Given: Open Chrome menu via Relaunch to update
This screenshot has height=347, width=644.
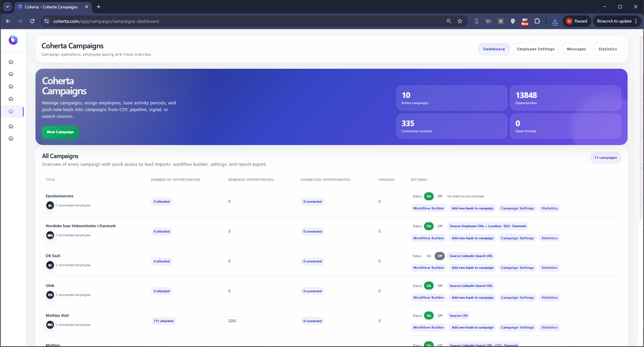Looking at the screenshot, I should point(616,21).
